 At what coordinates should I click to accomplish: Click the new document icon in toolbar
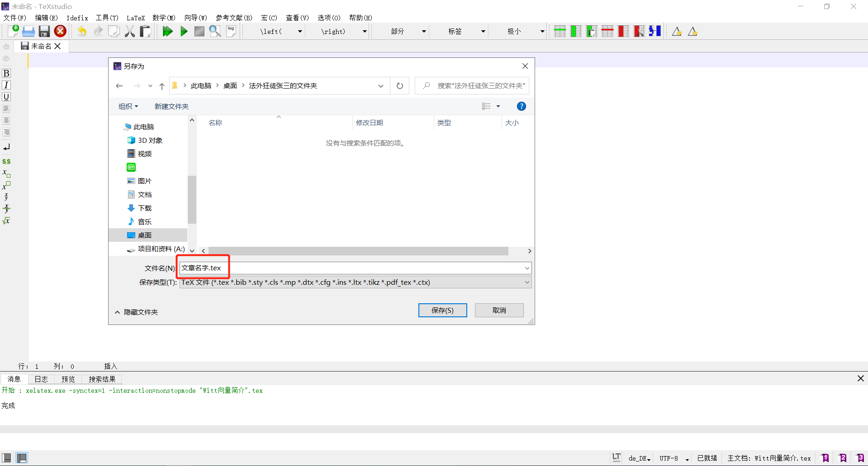click(x=13, y=31)
